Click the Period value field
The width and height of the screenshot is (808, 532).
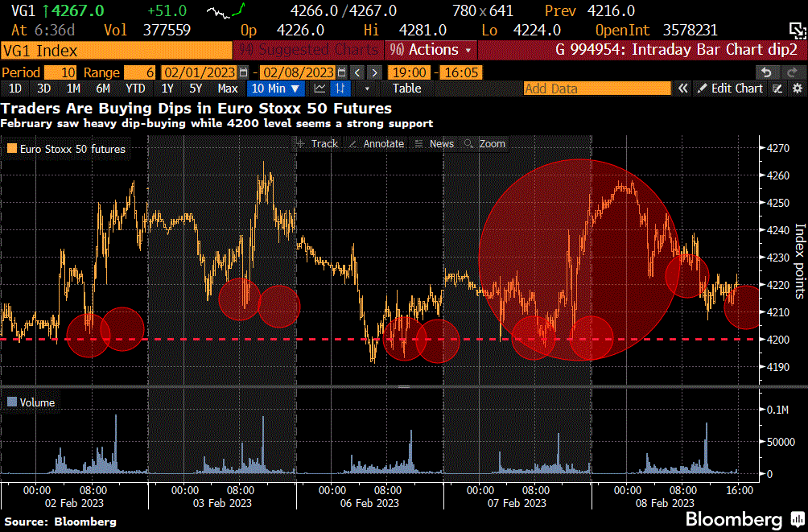pyautogui.click(x=60, y=72)
